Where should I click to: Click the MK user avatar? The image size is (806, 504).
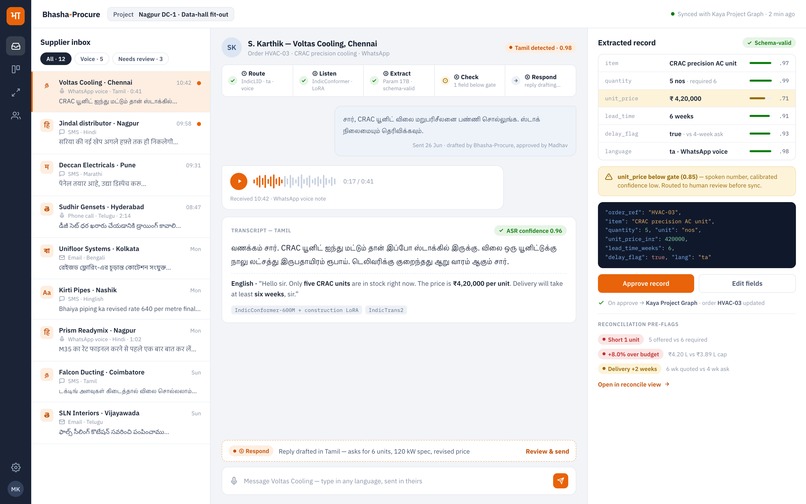tap(15, 489)
